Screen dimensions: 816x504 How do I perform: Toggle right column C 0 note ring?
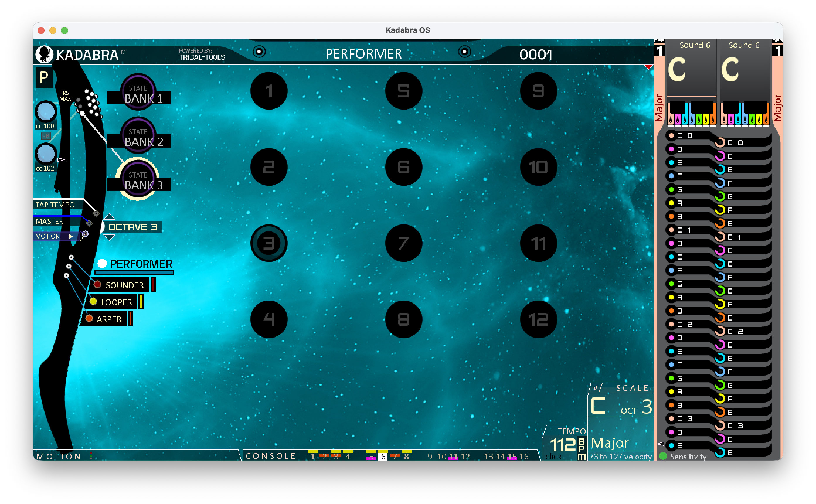click(720, 143)
